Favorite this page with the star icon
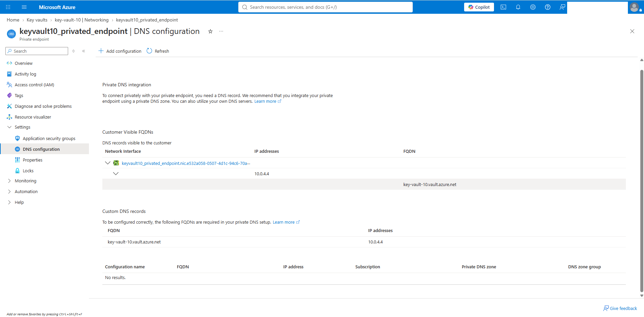644x317 pixels. coord(210,31)
